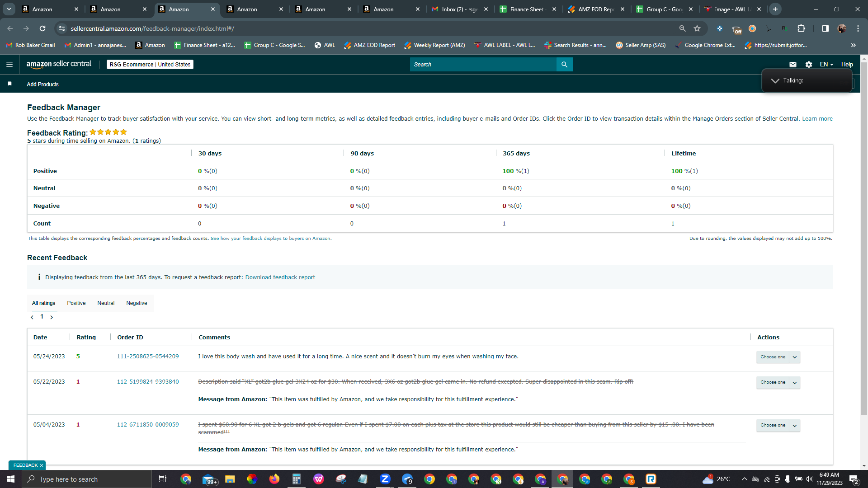Open the Calculator app in the taskbar
This screenshot has width=868, height=488.
pyautogui.click(x=296, y=479)
